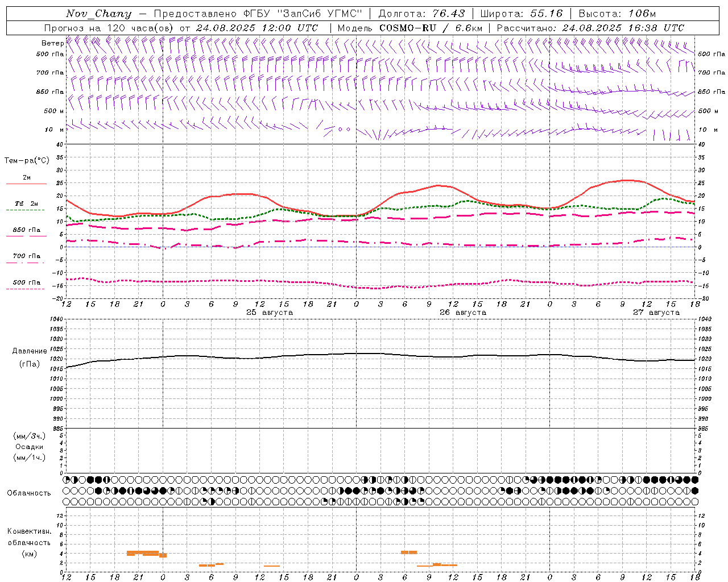The width and height of the screenshot is (728, 582).
Task: Click the "(км)" unit under convective cloudiness
Action: [30, 554]
